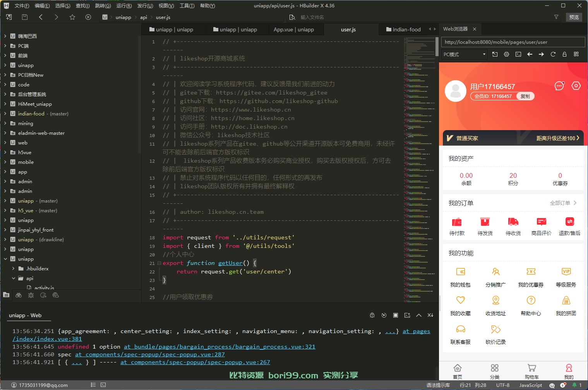Click the browser URL address field
588x390 pixels.
coord(513,42)
